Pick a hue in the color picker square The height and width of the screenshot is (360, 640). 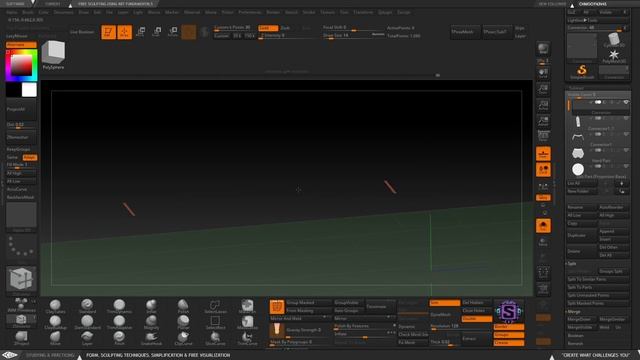click(x=21, y=65)
